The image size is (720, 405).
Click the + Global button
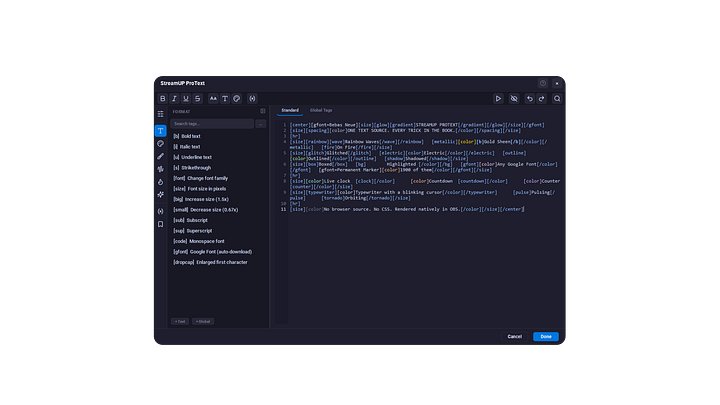tap(203, 321)
